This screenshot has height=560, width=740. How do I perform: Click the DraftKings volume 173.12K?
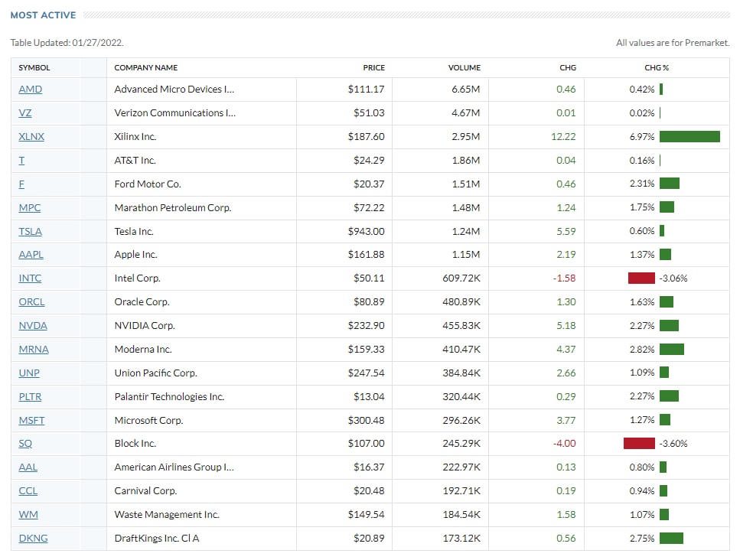461,539
